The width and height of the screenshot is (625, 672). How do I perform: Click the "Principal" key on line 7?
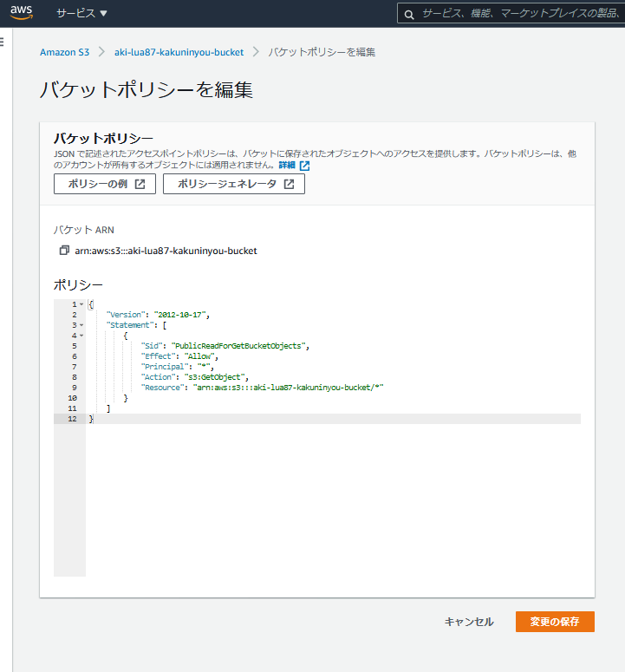(x=165, y=367)
